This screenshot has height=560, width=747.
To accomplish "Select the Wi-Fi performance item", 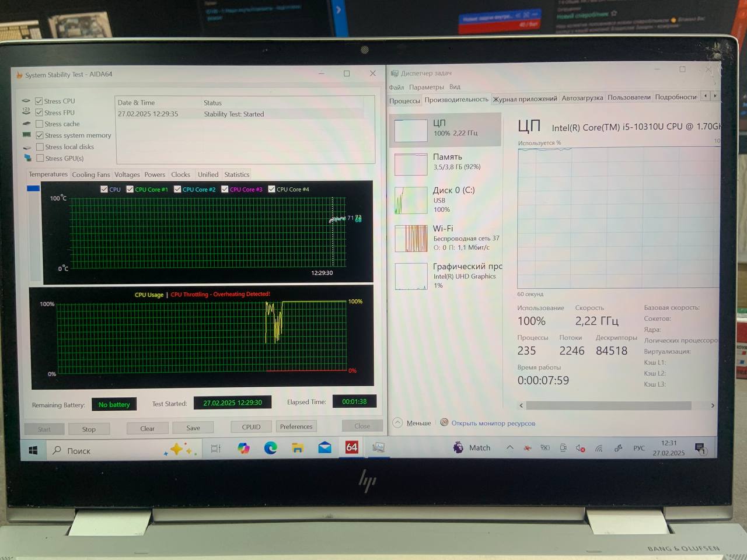I will pos(445,237).
